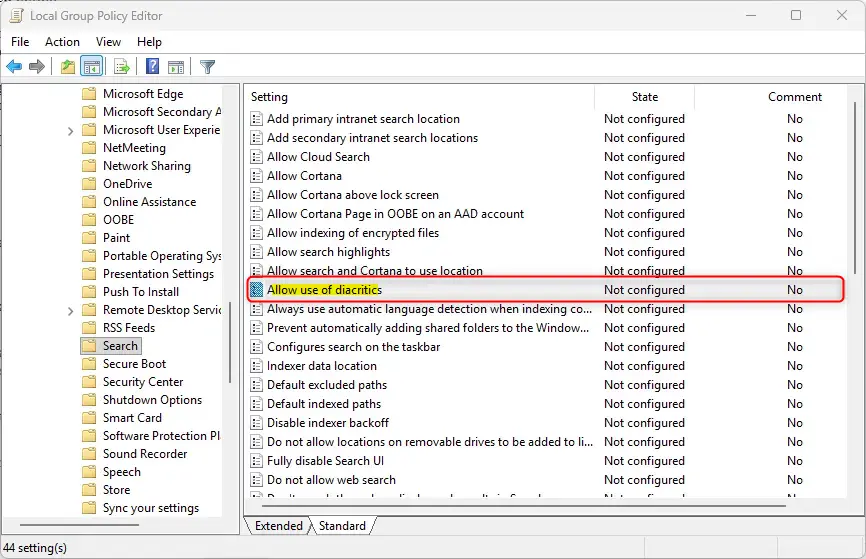866x559 pixels.
Task: Click the Forward arrow toolbar icon
Action: point(37,67)
